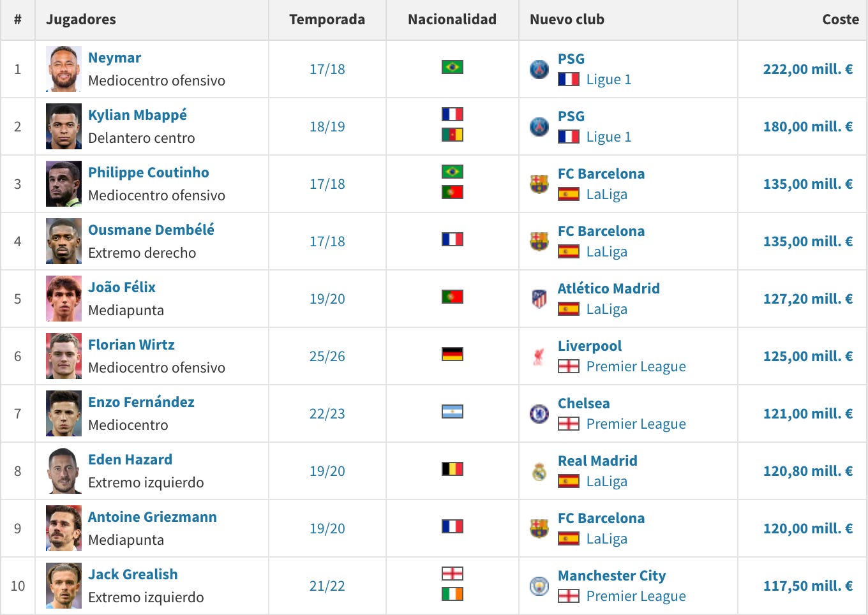
Task: Select the 25/26 season link
Action: 327,356
